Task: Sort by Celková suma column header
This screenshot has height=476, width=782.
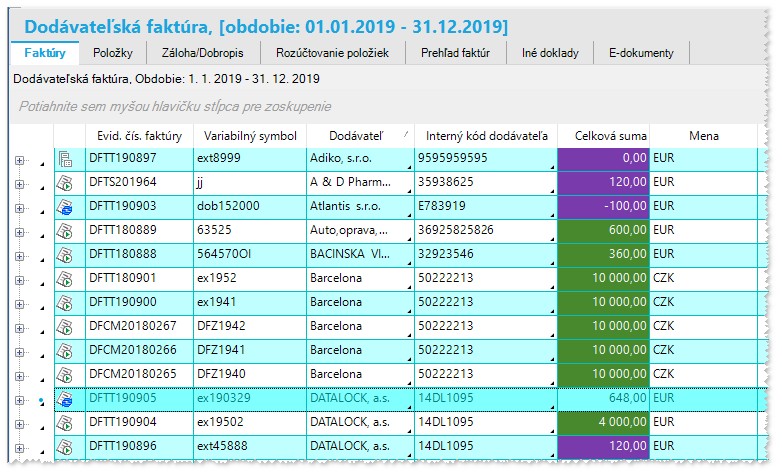Action: point(603,136)
